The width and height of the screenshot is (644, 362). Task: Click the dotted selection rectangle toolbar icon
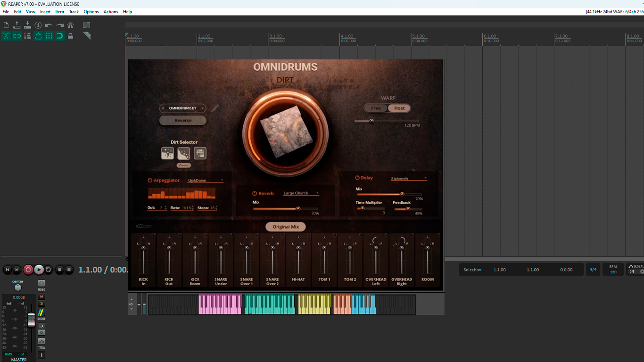tap(87, 25)
